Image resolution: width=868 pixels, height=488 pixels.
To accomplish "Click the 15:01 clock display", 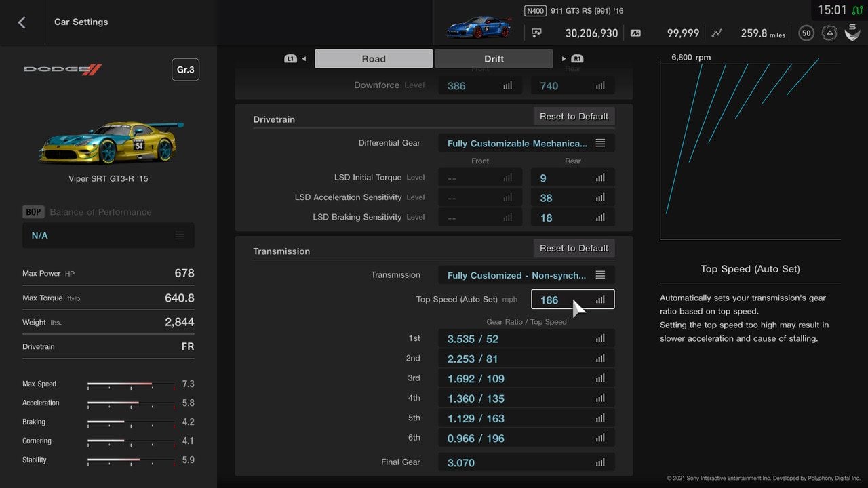I will coord(832,10).
